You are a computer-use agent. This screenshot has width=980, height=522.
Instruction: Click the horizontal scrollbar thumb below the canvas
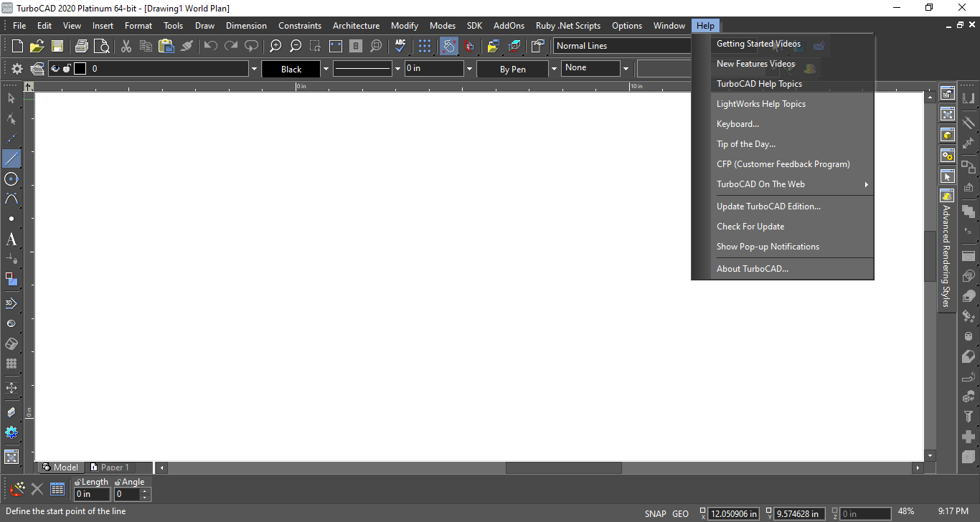tap(564, 468)
